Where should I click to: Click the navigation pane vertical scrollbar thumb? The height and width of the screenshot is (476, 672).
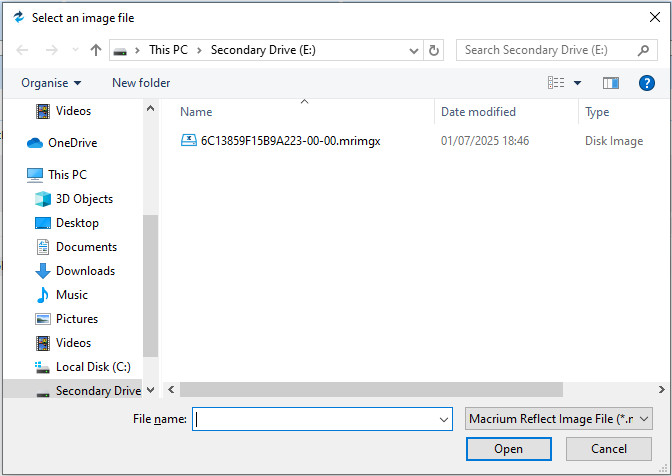[150, 286]
